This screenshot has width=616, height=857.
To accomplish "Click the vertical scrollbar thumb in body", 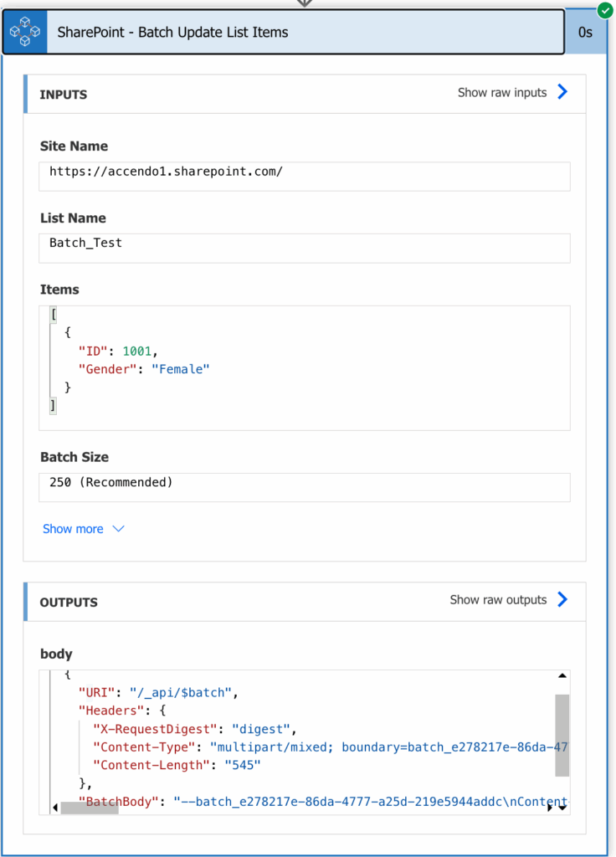I will pos(562,735).
